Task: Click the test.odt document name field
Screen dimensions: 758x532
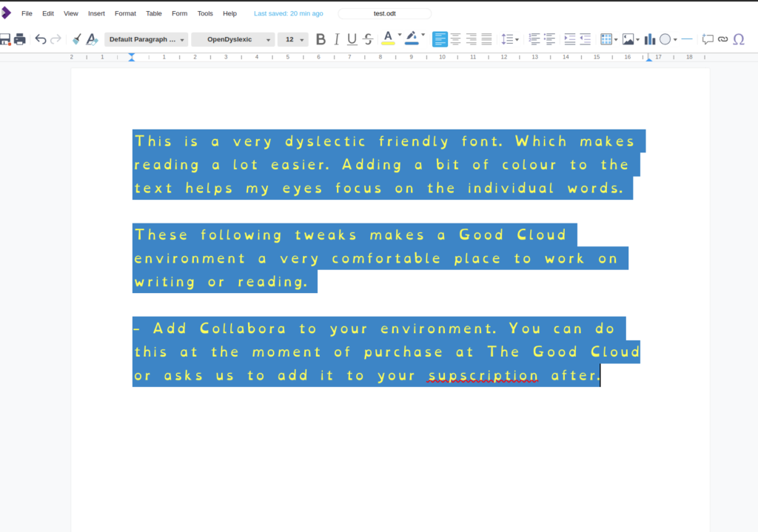Action: coord(385,13)
